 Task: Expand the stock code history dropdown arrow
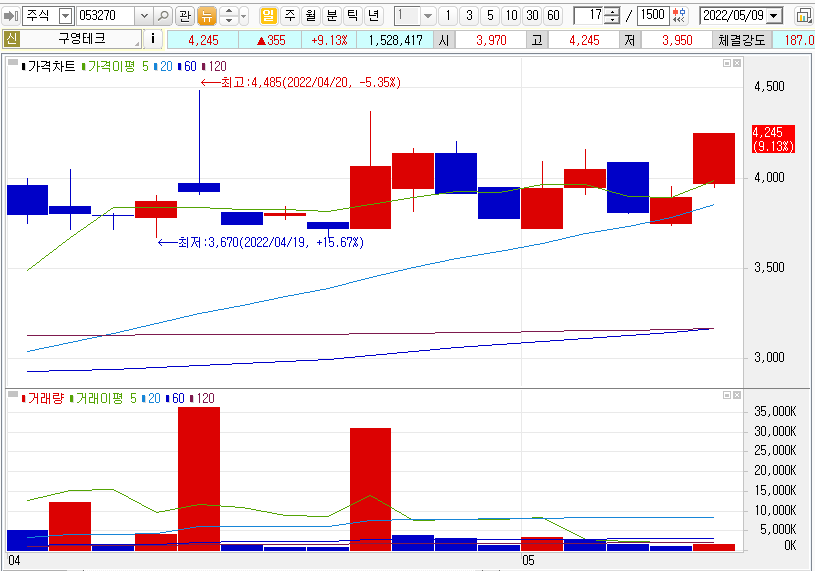click(x=144, y=16)
